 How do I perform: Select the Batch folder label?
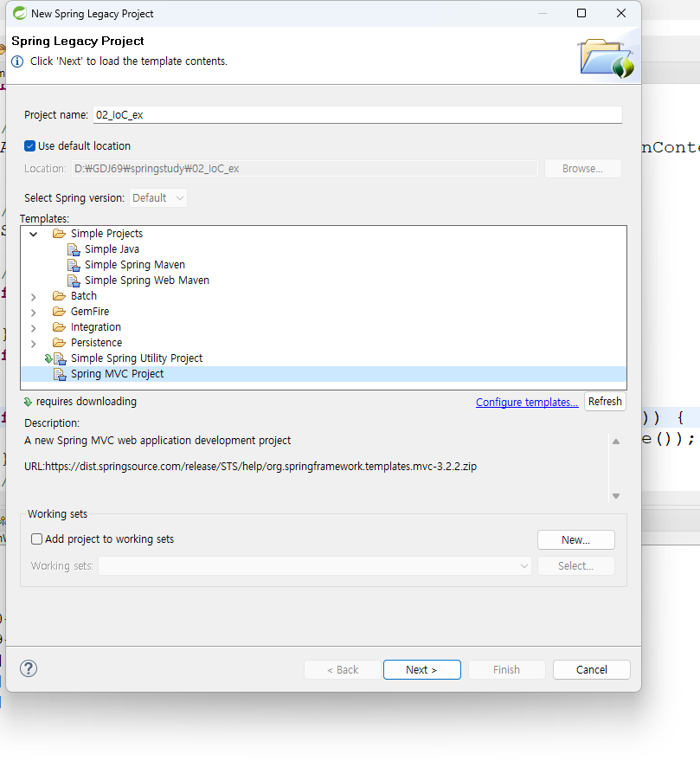(84, 296)
